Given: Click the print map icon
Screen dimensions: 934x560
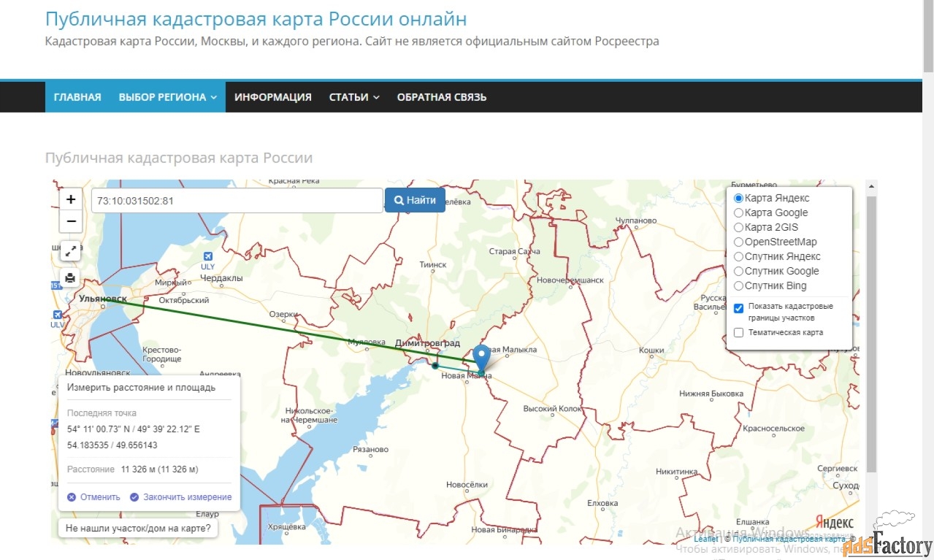Looking at the screenshot, I should [70, 277].
